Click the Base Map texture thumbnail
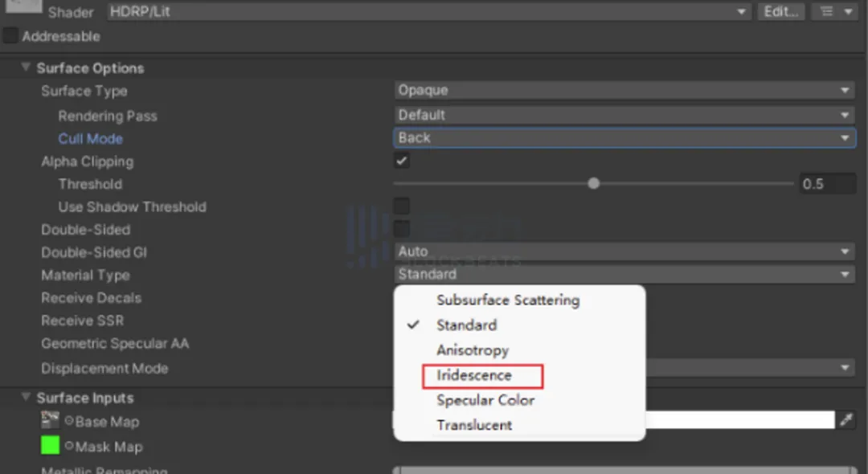Screen dimensions: 868x474 (51, 420)
